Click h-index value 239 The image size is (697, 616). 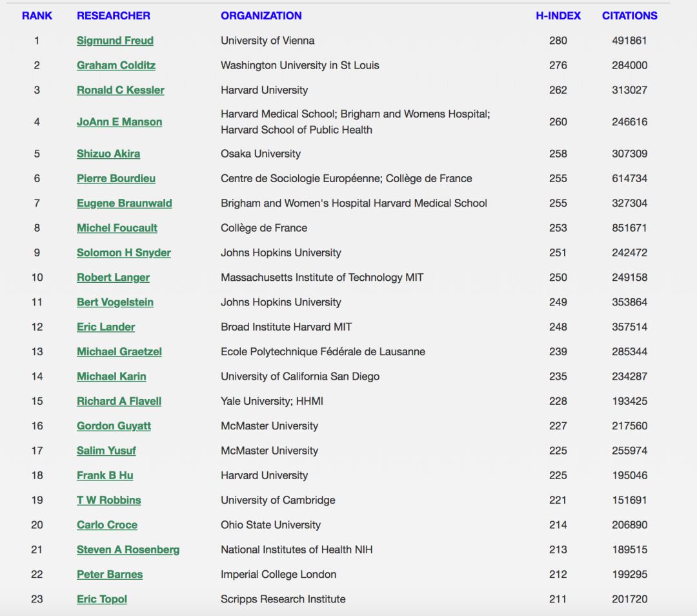(x=558, y=352)
